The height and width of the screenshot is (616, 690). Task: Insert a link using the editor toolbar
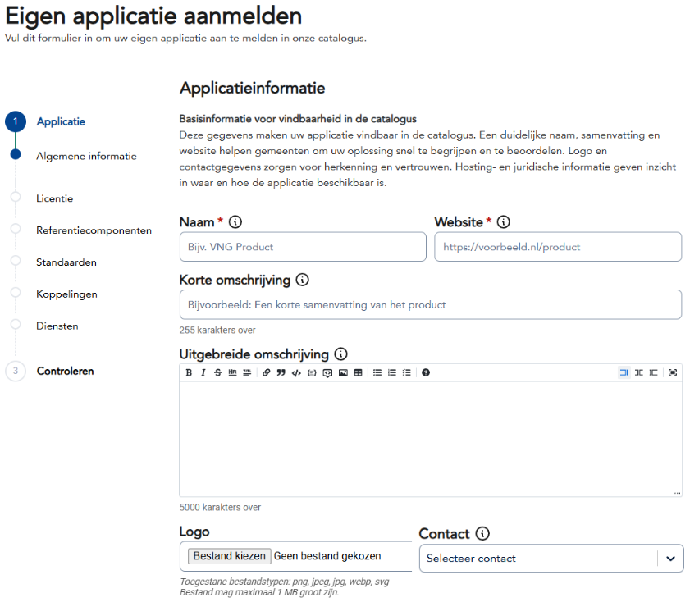point(267,372)
